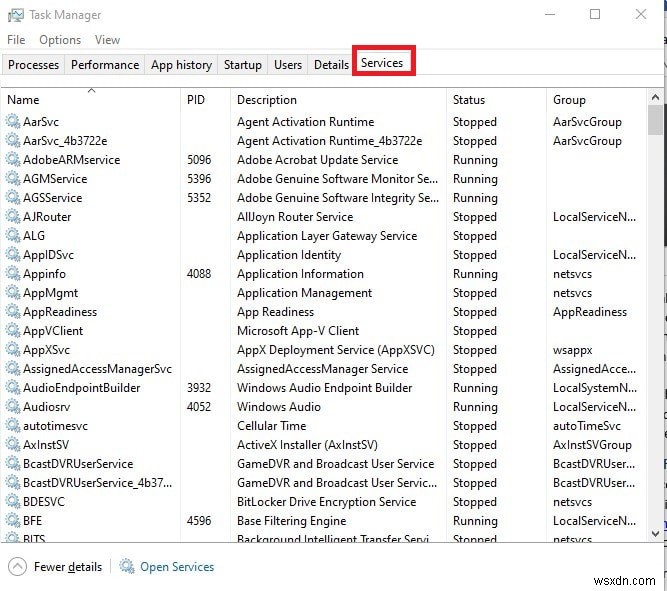Viewport: 667px width, 591px height.
Task: Click Base Filtering Engine description
Action: pyautogui.click(x=291, y=521)
